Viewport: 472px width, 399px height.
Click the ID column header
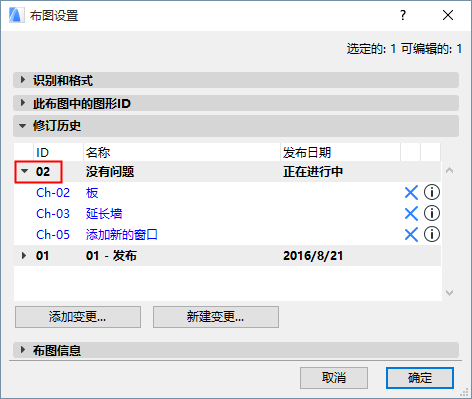58,153
